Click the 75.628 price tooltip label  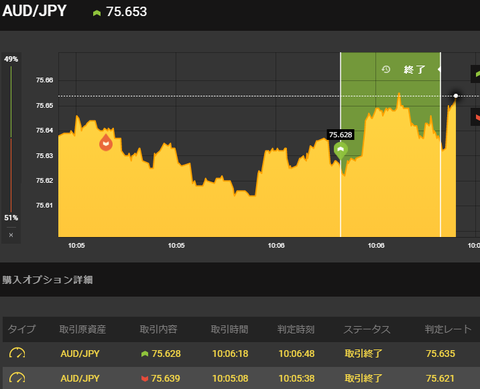point(340,135)
